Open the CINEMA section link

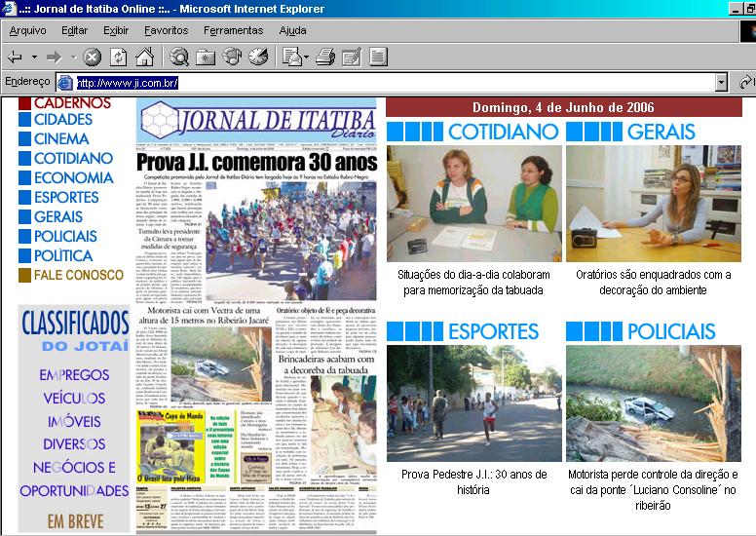[x=61, y=138]
